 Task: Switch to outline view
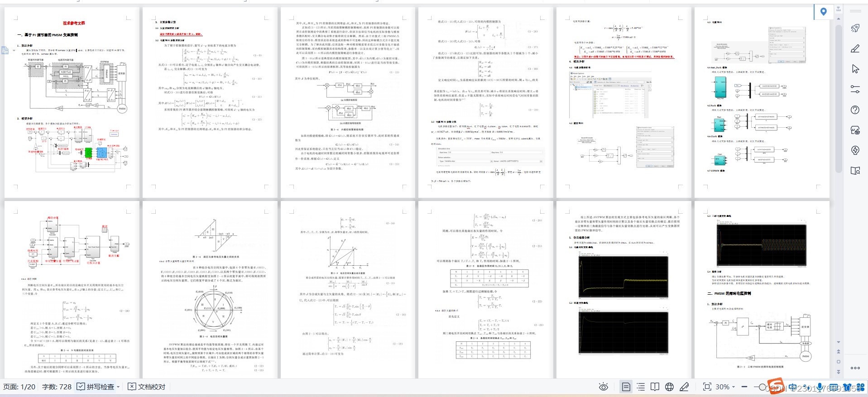[641, 387]
